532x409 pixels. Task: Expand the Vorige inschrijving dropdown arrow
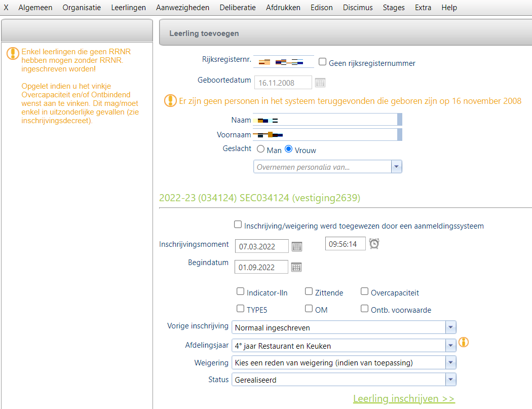(x=450, y=327)
